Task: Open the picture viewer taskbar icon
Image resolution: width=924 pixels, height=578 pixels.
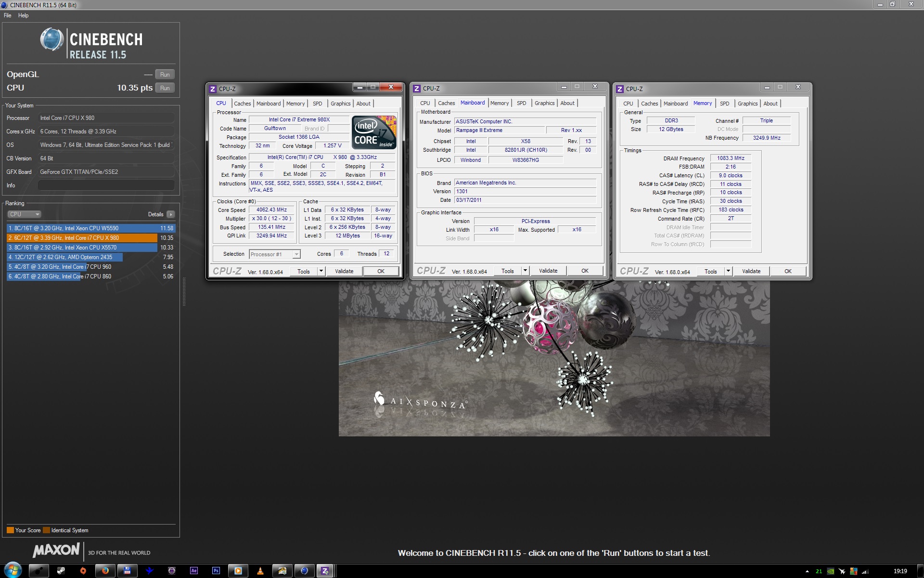Action: click(282, 571)
